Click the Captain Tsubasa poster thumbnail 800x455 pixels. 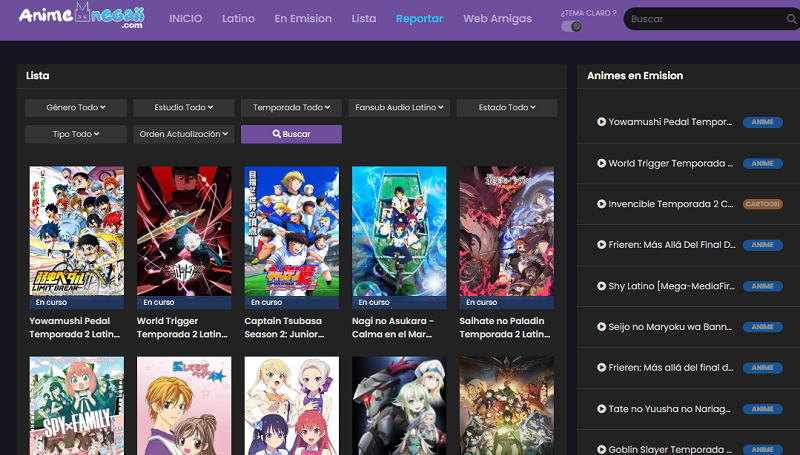click(x=292, y=231)
